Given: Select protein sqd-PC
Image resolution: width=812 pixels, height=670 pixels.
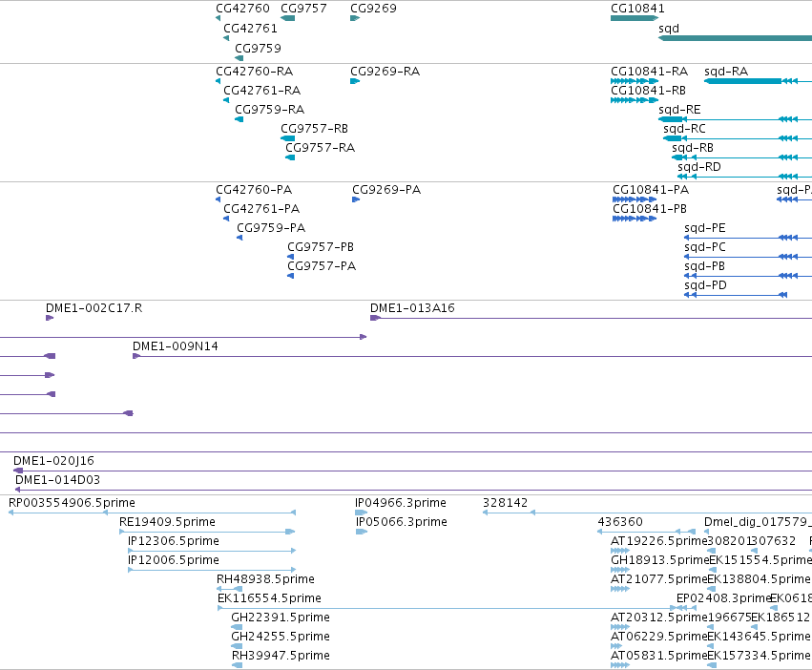Looking at the screenshot, I should 705,247.
